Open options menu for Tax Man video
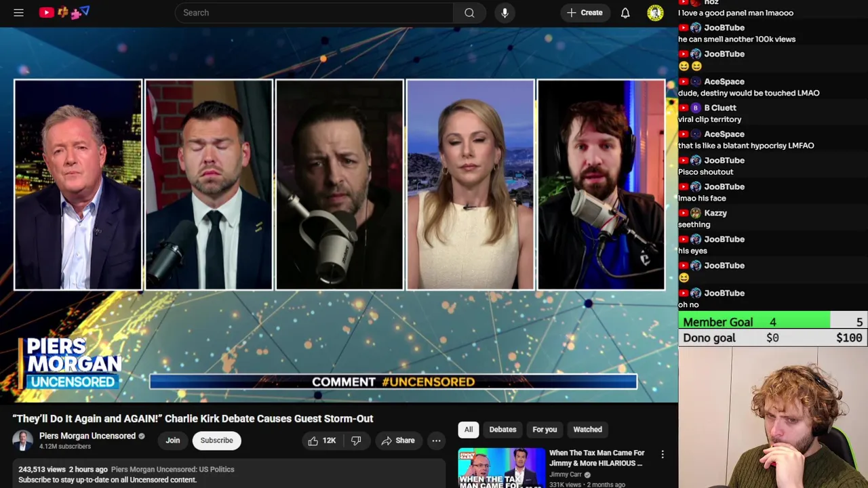Image resolution: width=868 pixels, height=488 pixels. [663, 455]
